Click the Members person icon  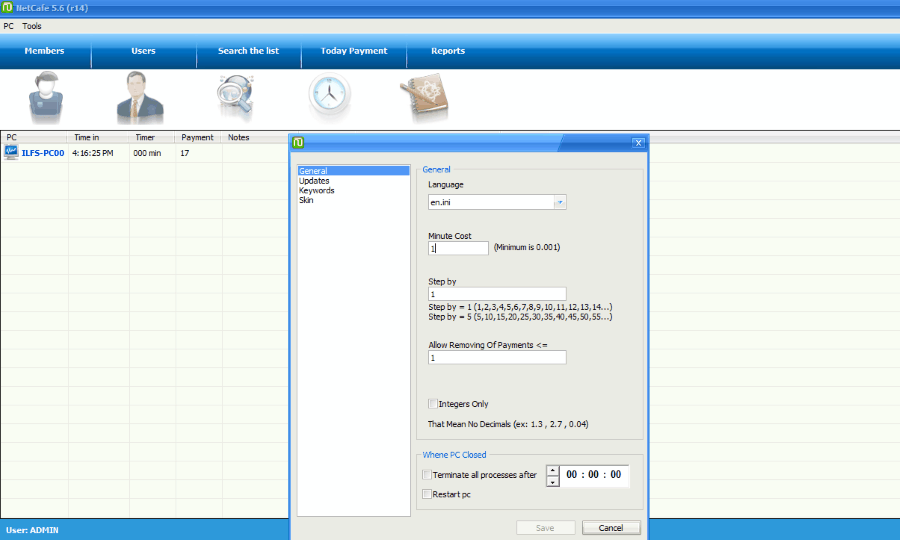point(46,98)
